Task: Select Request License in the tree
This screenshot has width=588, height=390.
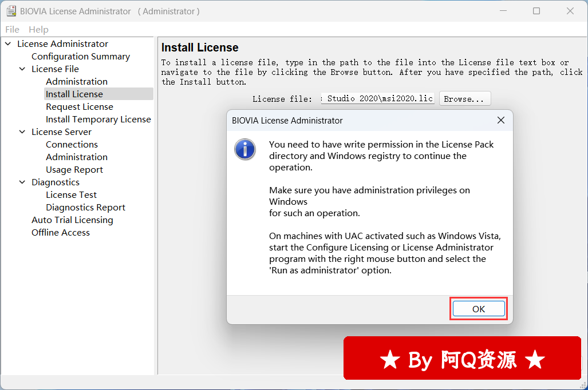Action: pyautogui.click(x=80, y=107)
